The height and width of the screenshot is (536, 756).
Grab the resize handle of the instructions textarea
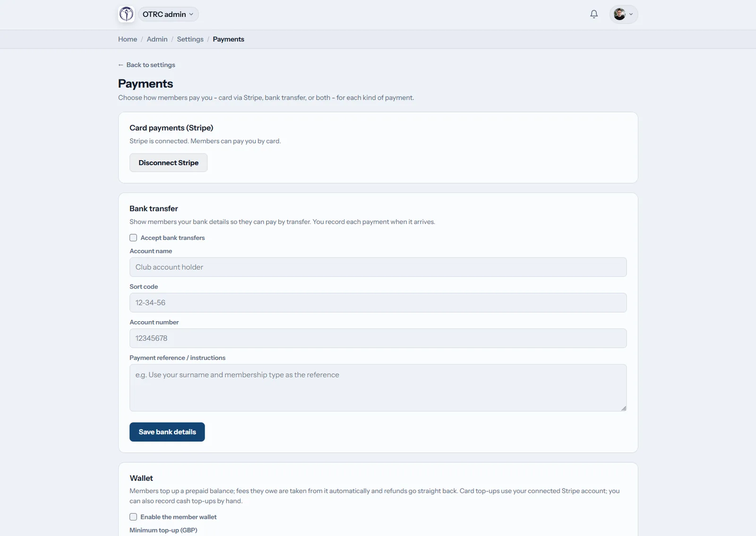[624, 408]
